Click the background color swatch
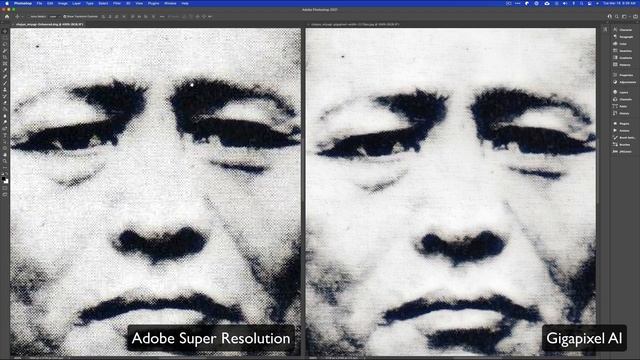Viewport: 640px width, 360px height. tap(6, 181)
